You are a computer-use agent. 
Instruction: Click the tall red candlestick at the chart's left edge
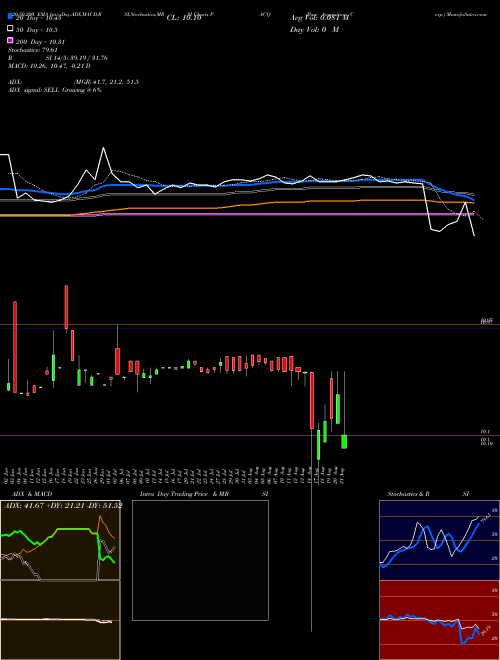pos(15,347)
